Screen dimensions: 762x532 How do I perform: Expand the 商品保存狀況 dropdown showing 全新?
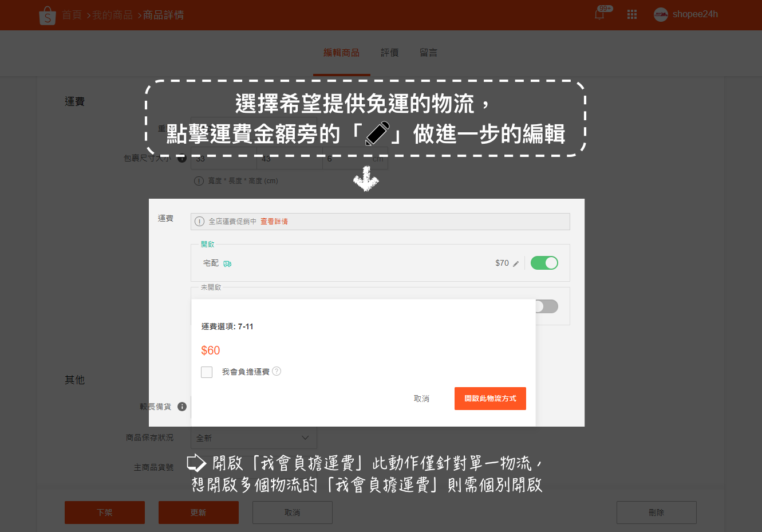point(254,438)
